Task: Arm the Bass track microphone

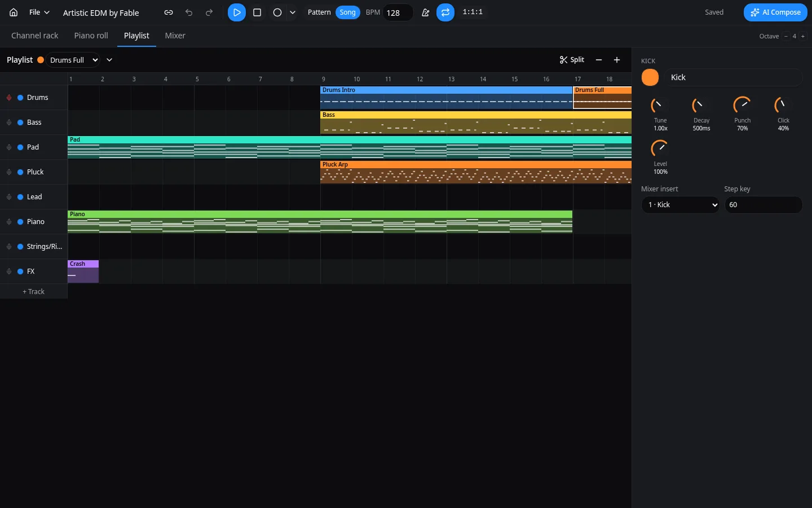Action: pos(9,122)
